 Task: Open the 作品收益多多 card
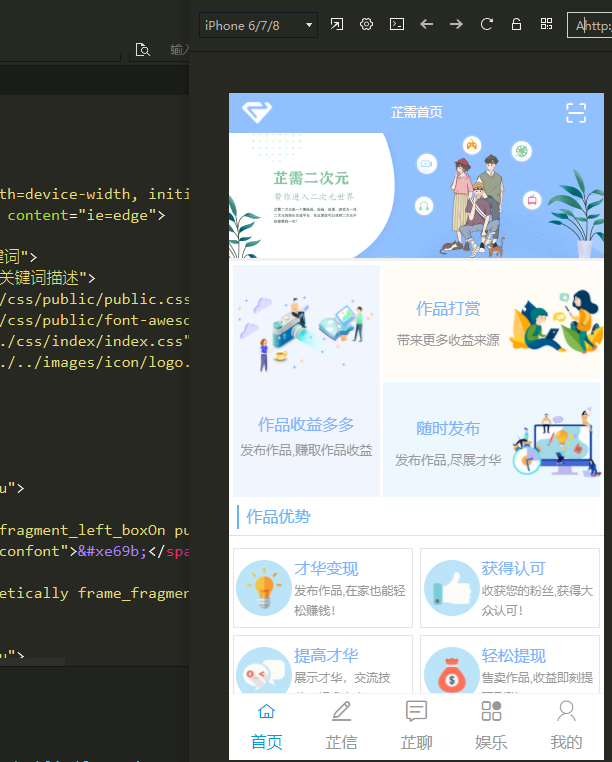pyautogui.click(x=306, y=381)
